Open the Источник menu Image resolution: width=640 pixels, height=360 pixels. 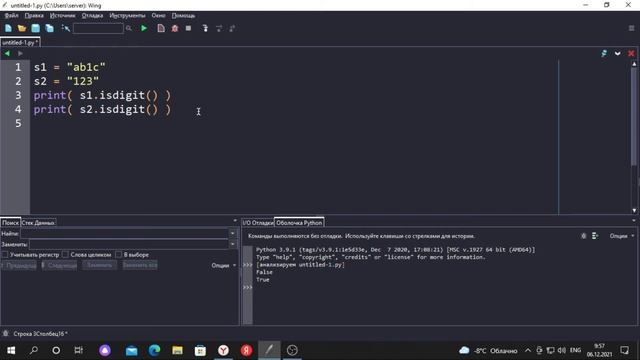(x=62, y=16)
